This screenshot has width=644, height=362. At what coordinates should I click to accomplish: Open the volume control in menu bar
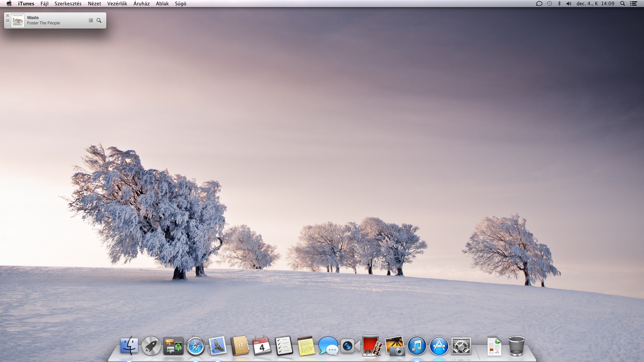(569, 4)
